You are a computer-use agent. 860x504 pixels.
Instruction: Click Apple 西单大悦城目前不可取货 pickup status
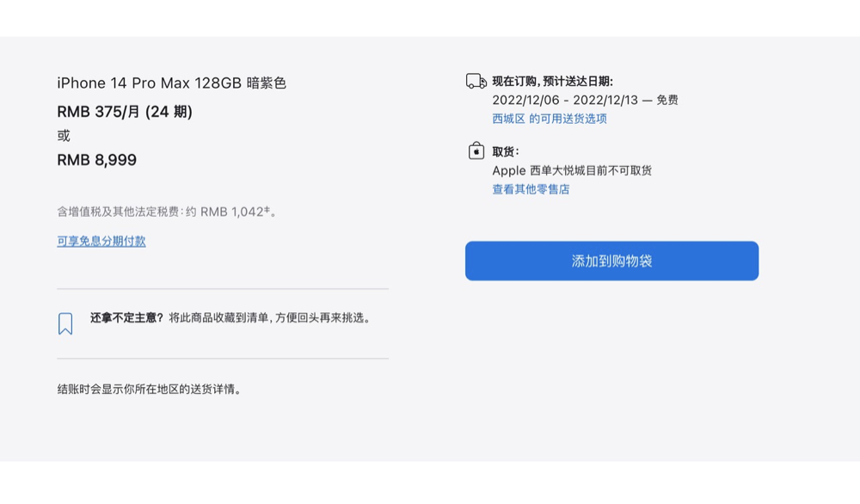(572, 170)
